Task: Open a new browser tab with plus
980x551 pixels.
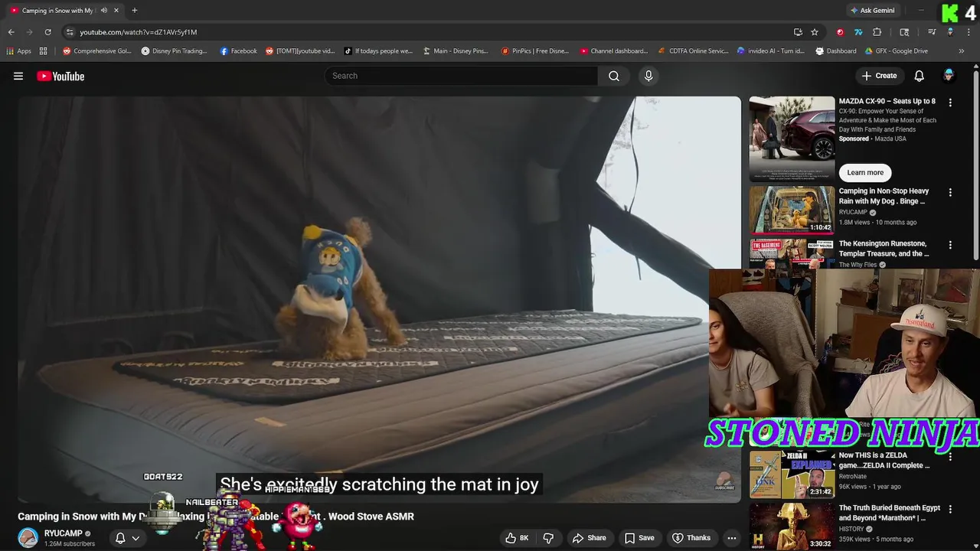Action: tap(135, 11)
